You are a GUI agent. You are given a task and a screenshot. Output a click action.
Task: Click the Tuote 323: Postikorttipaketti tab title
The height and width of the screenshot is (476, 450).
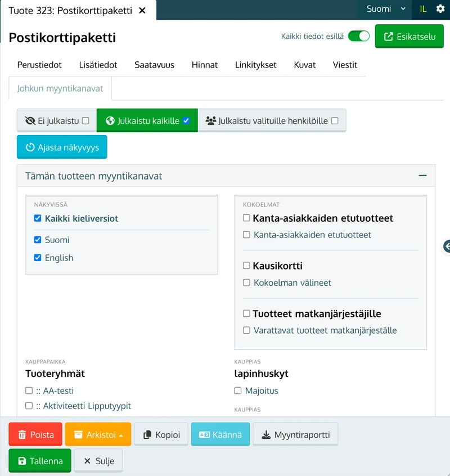(70, 11)
